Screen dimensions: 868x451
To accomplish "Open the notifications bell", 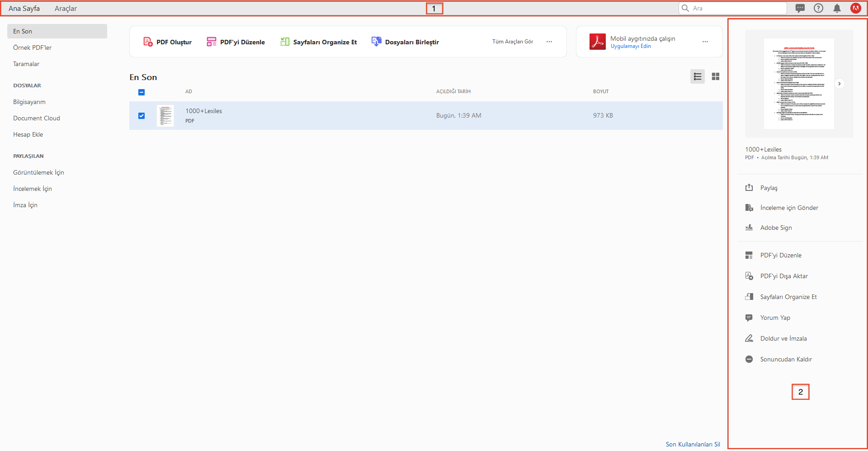I will tap(837, 8).
